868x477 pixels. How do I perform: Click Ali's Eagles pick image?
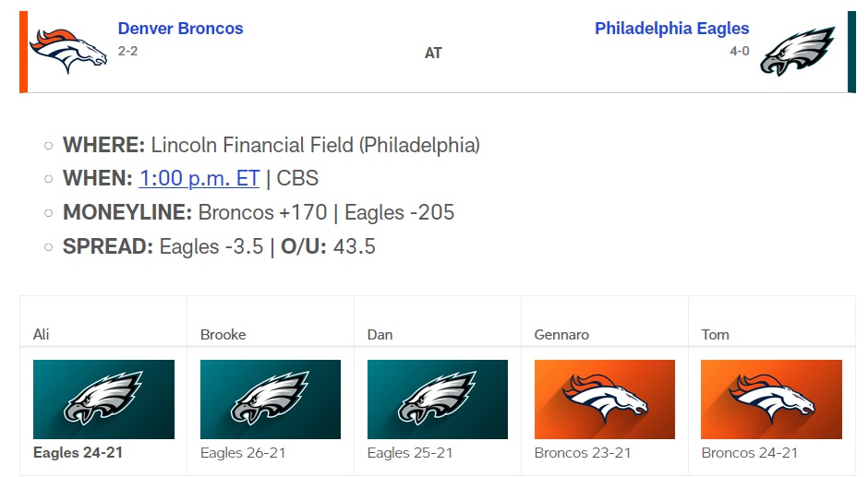[x=103, y=399]
